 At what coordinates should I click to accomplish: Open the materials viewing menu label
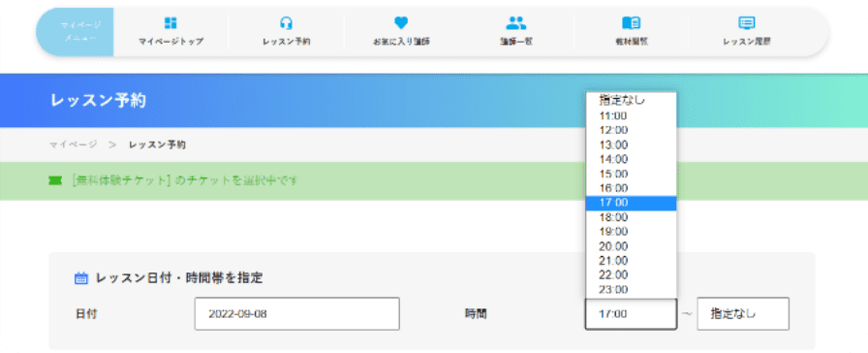point(631,42)
